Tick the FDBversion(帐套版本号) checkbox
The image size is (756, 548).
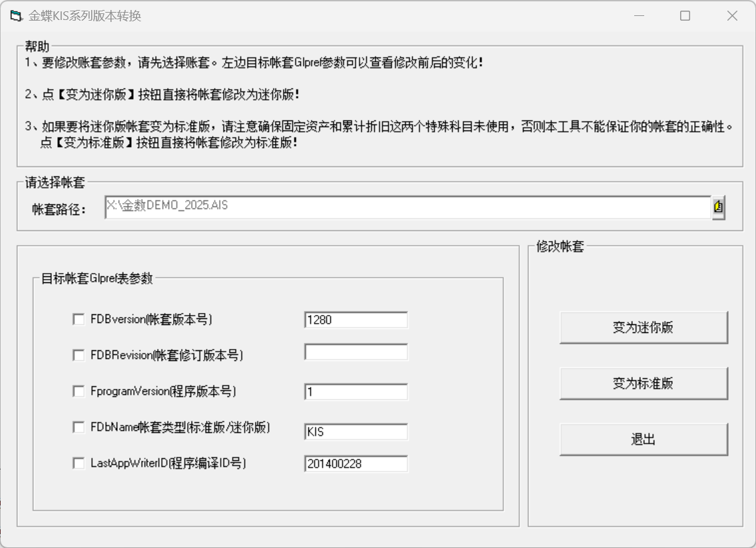78,320
